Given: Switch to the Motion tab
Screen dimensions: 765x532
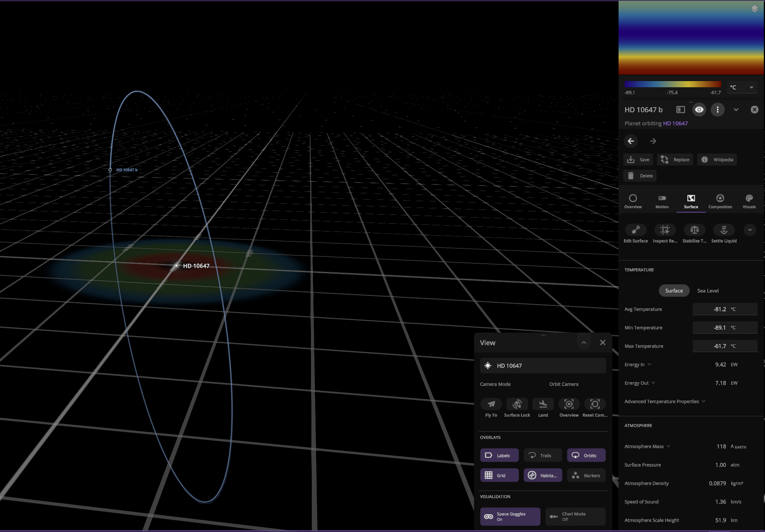Looking at the screenshot, I should tap(662, 201).
